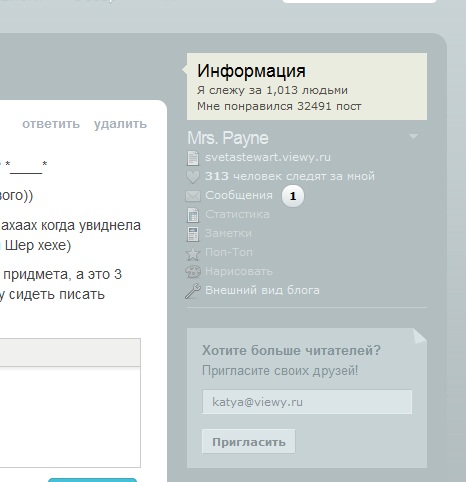466x482 pixels.
Task: Open the 313 человек следят за мной link
Action: (290, 176)
